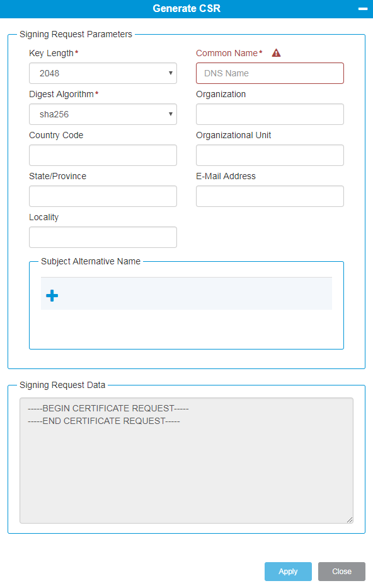Click the Common Name label
Image resolution: width=373 pixels, height=588 pixels.
pos(227,53)
